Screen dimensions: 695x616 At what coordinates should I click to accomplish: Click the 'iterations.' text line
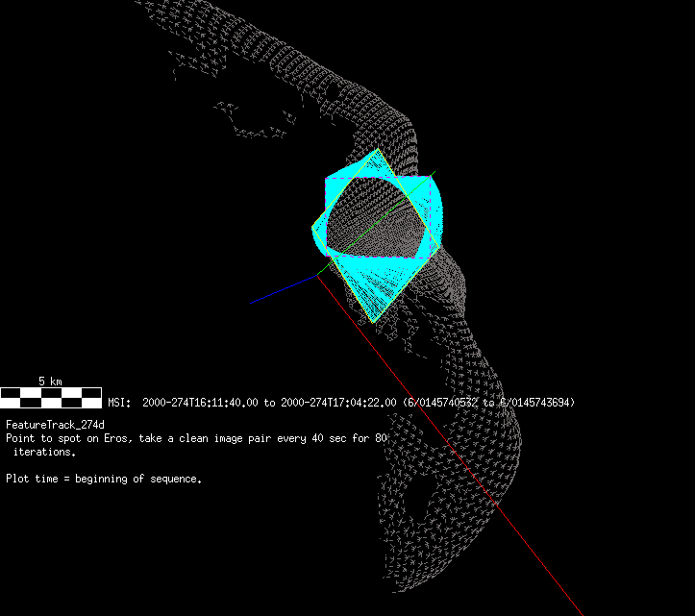44,452
